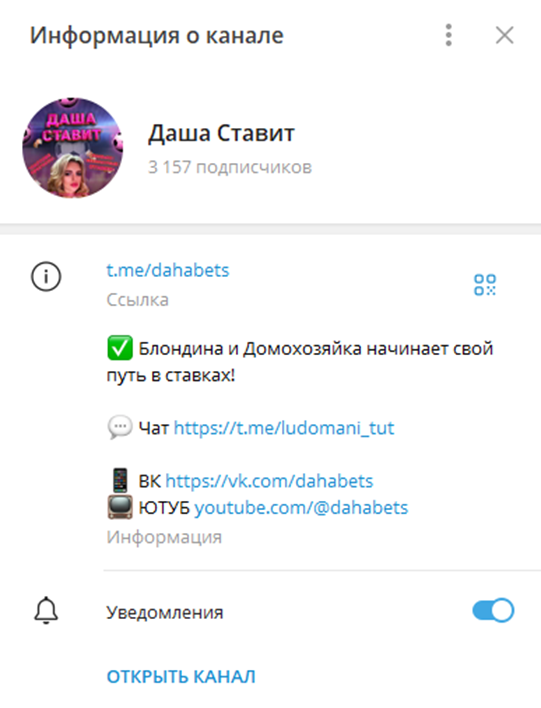Click the Информация о канале header
Viewport: 541px width, 708px height.
[156, 35]
